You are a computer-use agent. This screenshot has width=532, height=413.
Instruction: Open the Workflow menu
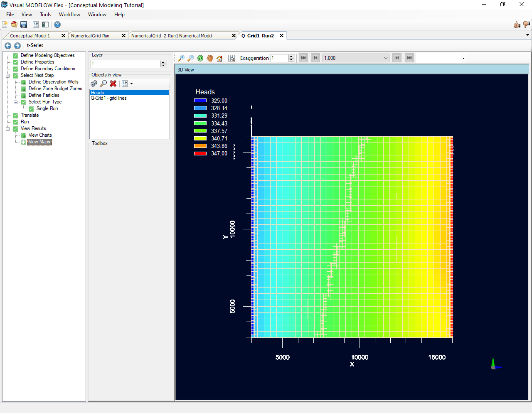(69, 14)
